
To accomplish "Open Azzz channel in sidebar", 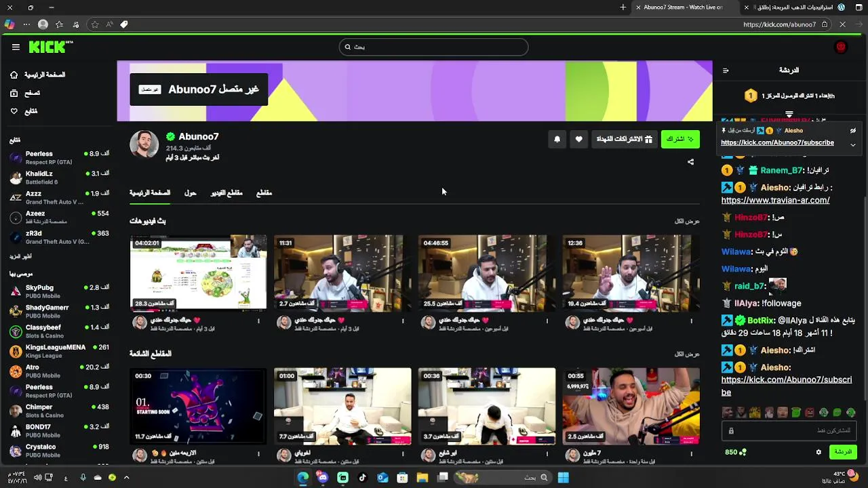I will point(59,197).
